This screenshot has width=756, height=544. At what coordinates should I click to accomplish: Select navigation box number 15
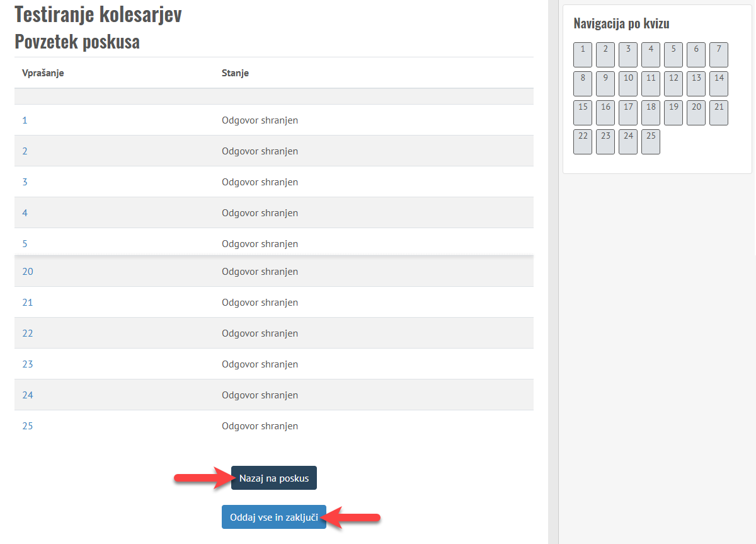point(583,113)
